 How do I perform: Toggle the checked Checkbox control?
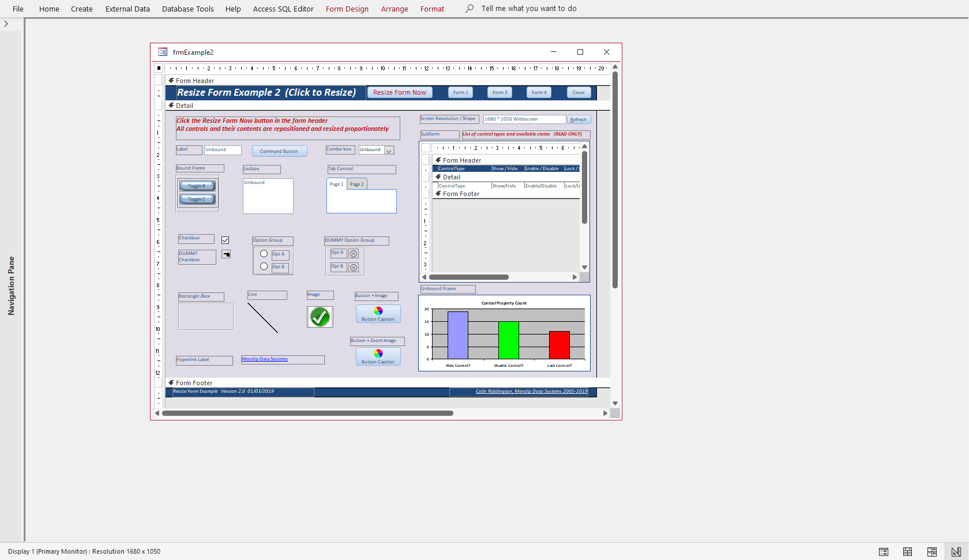click(x=226, y=240)
